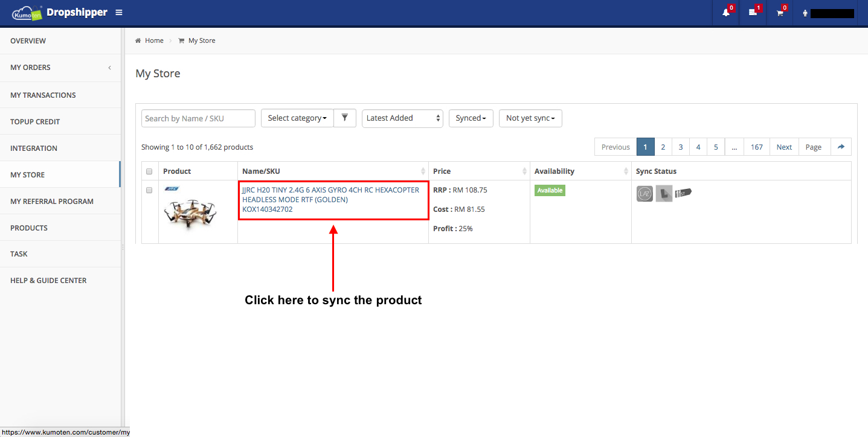This screenshot has height=437, width=868.
Task: Sort by Availability column arrows
Action: click(x=626, y=171)
